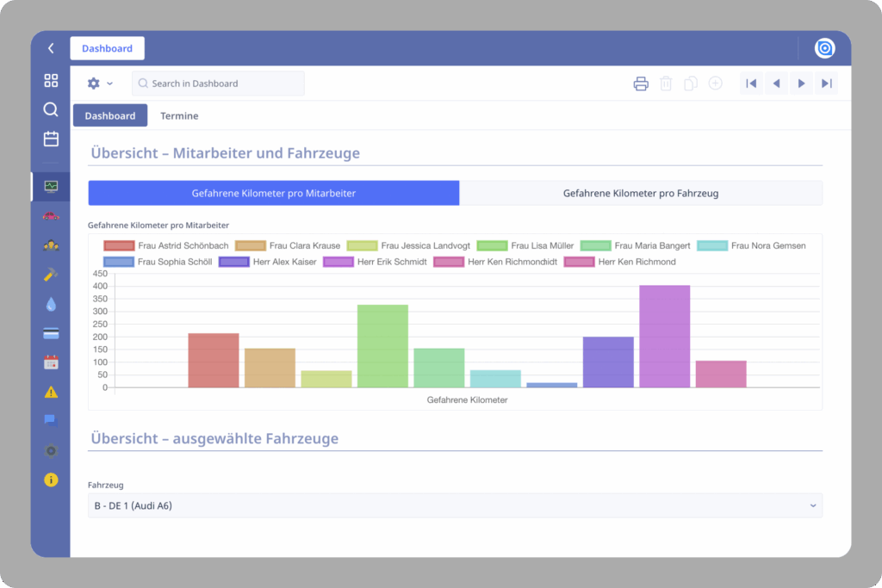
Task: Go to the next record arrow button
Action: point(801,84)
